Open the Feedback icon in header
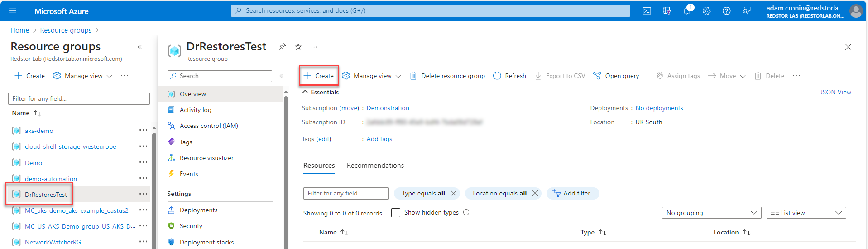 click(747, 11)
